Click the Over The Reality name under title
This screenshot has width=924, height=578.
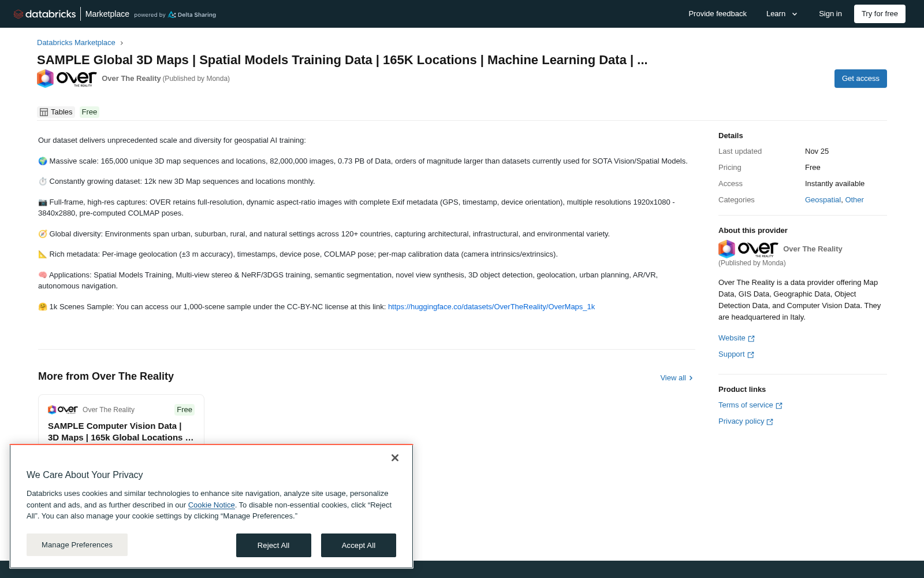tap(131, 79)
